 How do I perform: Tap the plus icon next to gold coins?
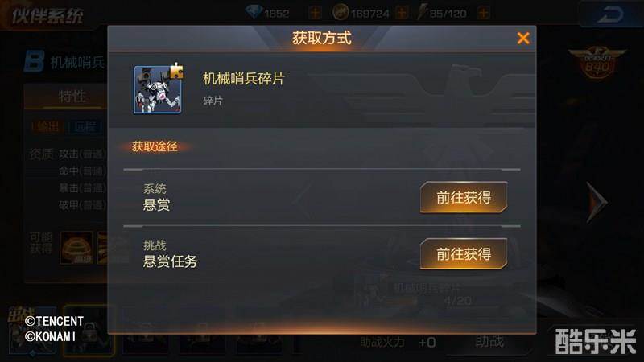402,13
